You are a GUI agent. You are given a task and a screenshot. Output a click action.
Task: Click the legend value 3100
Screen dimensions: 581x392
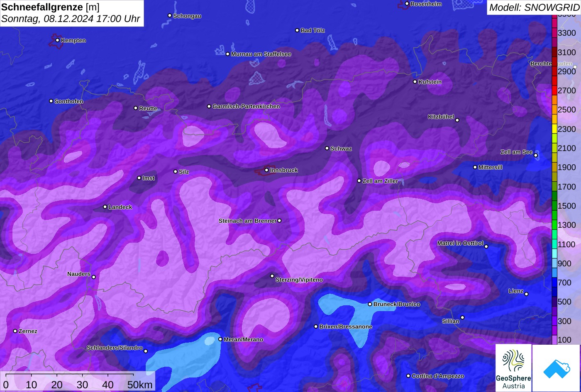pyautogui.click(x=567, y=52)
